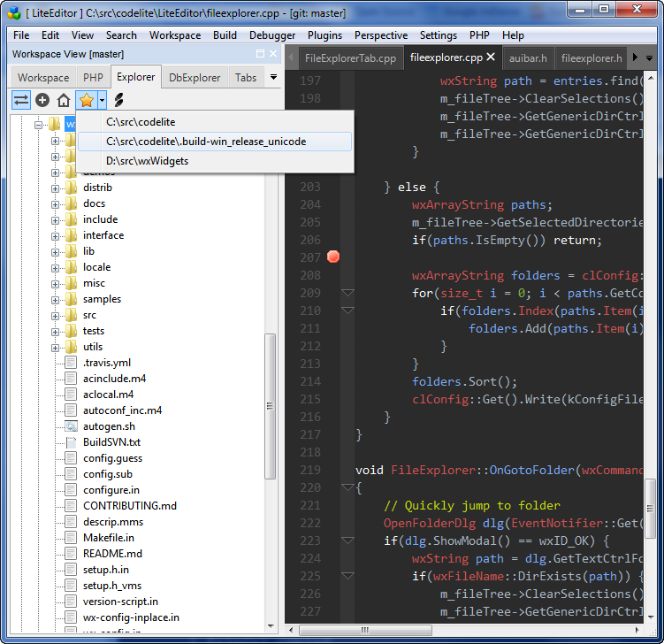Maximize the Workspace View pane
Image resolution: width=664 pixels, height=644 pixels.
(261, 54)
